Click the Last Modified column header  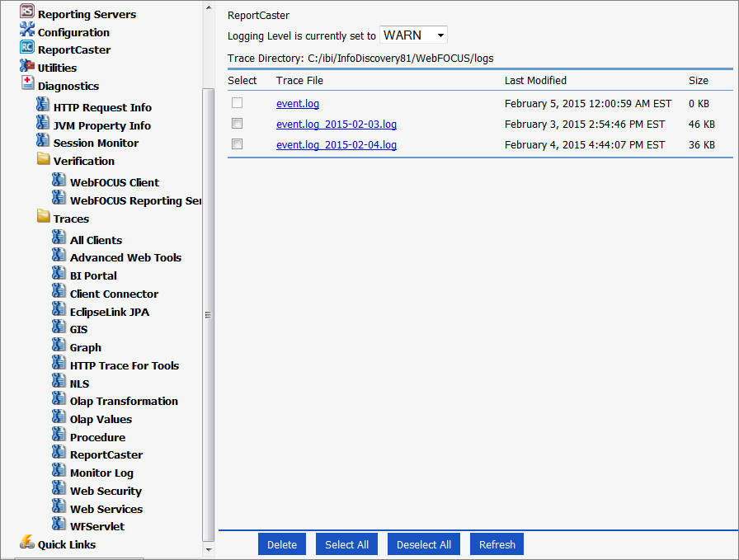pos(535,81)
